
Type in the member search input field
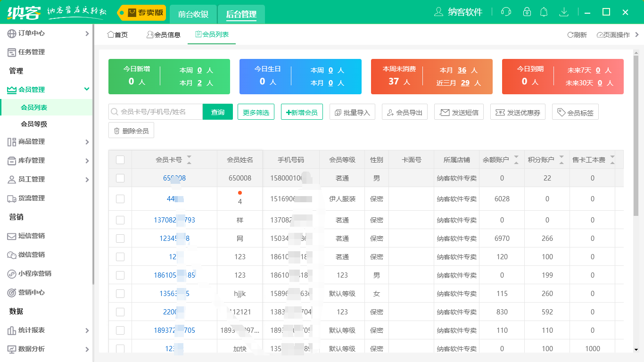click(x=156, y=112)
